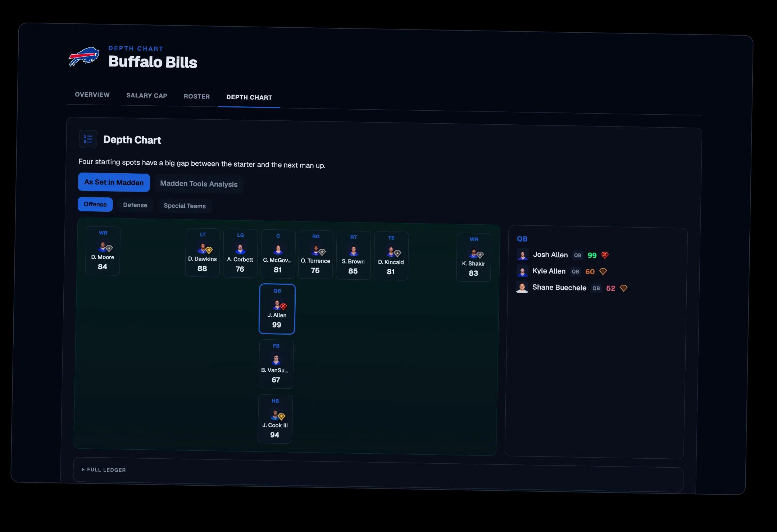Click the Josh Allen name in QB list
Screen dimensions: 777x532
pos(550,255)
